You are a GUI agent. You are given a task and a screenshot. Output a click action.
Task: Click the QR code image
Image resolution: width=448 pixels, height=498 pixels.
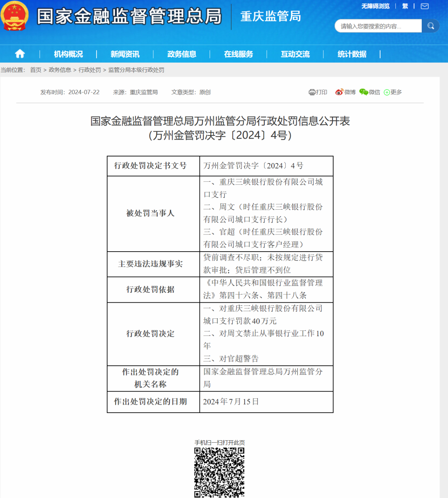(x=219, y=472)
